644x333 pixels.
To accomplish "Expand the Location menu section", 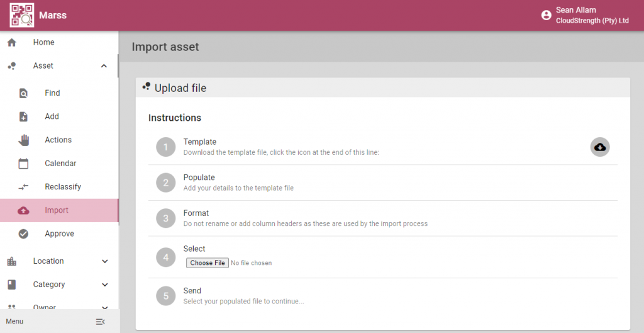I will pyautogui.click(x=105, y=261).
